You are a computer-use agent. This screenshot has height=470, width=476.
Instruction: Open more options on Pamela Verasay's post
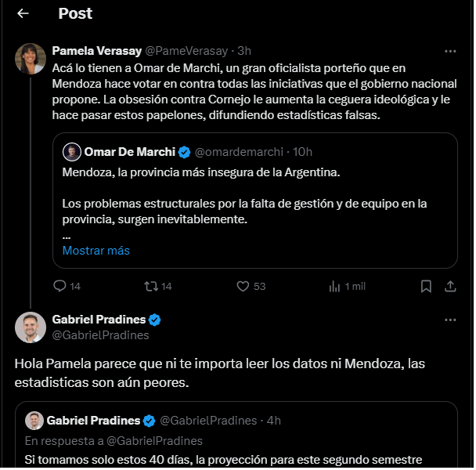click(450, 51)
